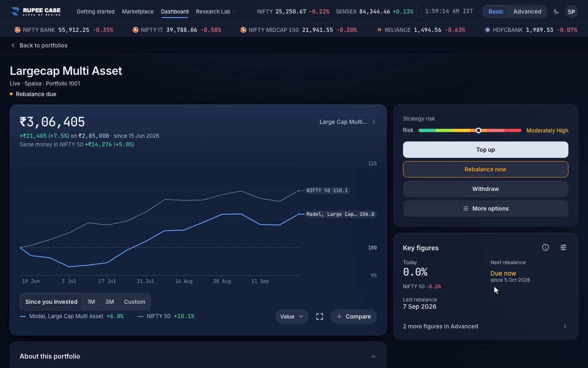Expand 2 more figures in Advanced
The width and height of the screenshot is (588, 368).
pyautogui.click(x=486, y=326)
